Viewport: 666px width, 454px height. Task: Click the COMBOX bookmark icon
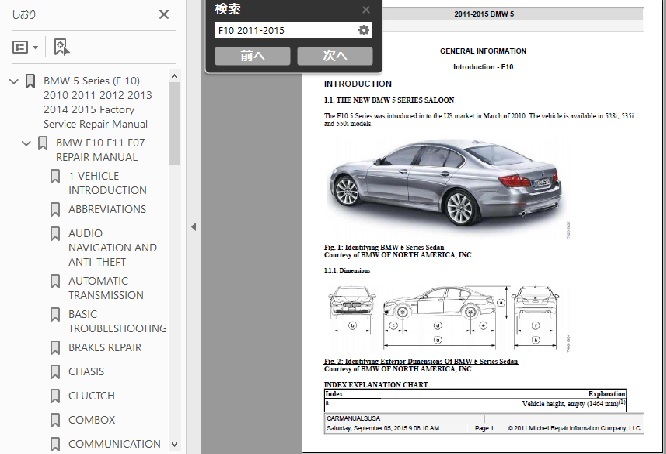(x=55, y=420)
